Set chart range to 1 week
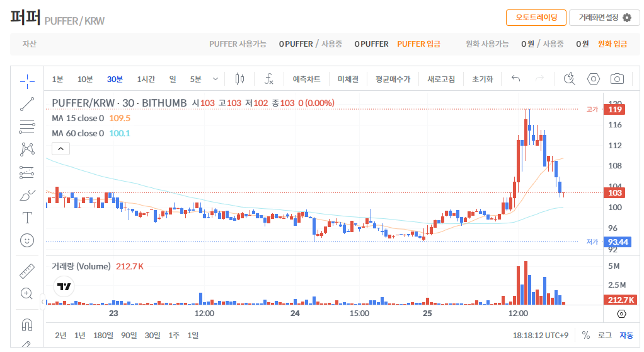The height and width of the screenshot is (352, 644). coord(174,335)
